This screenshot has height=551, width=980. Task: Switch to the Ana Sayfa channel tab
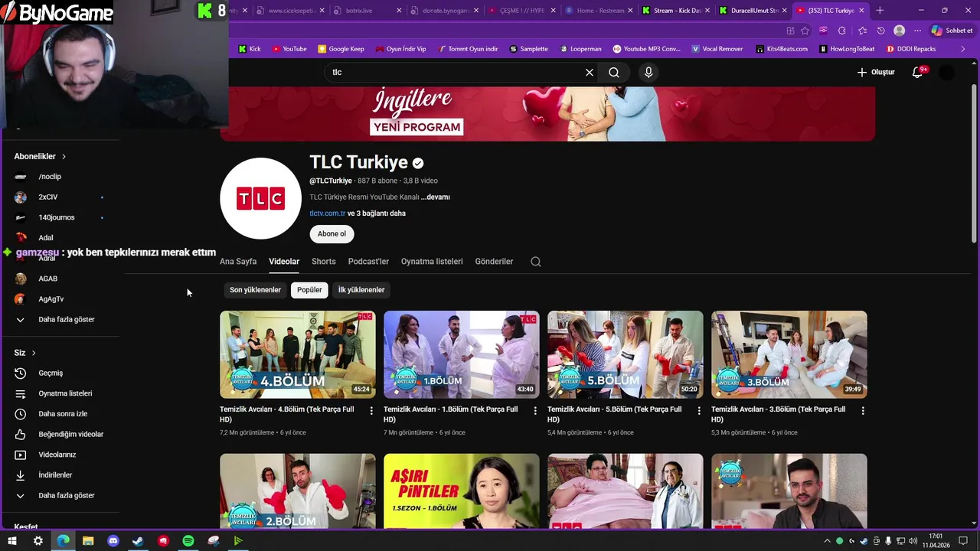point(238,262)
